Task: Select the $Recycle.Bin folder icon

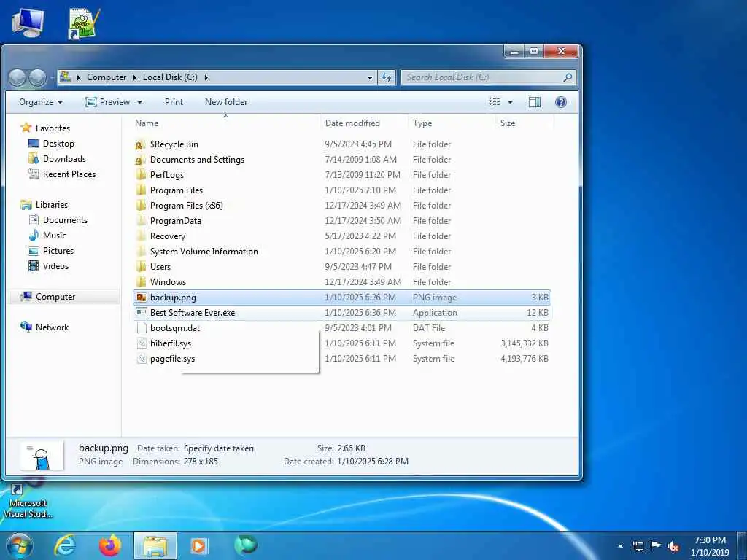Action: click(x=141, y=144)
